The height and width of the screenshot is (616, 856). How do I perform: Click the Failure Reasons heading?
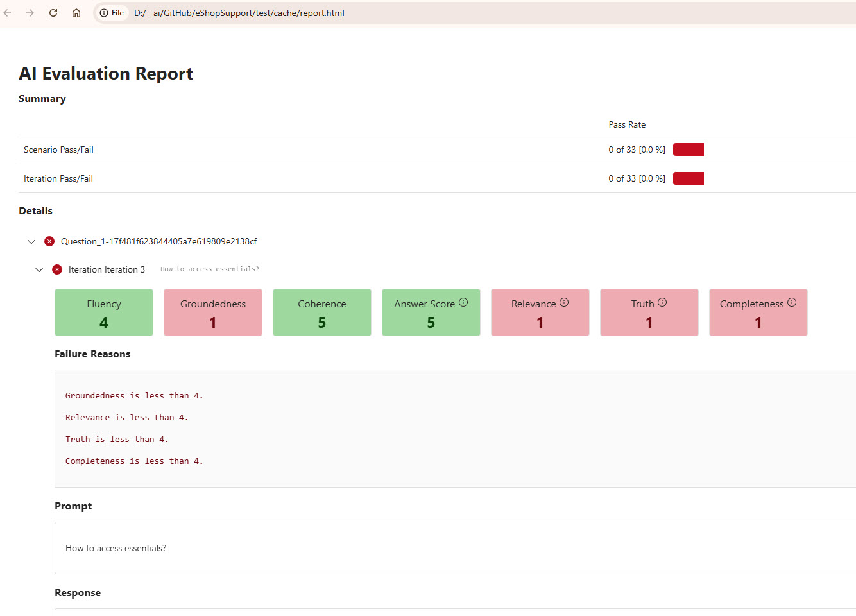[x=92, y=354]
